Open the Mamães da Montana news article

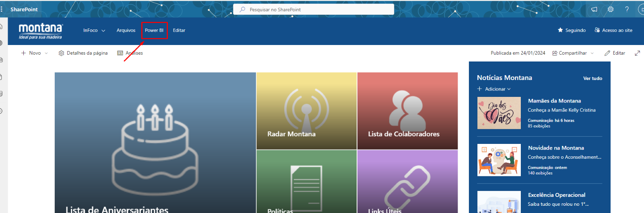click(x=554, y=101)
